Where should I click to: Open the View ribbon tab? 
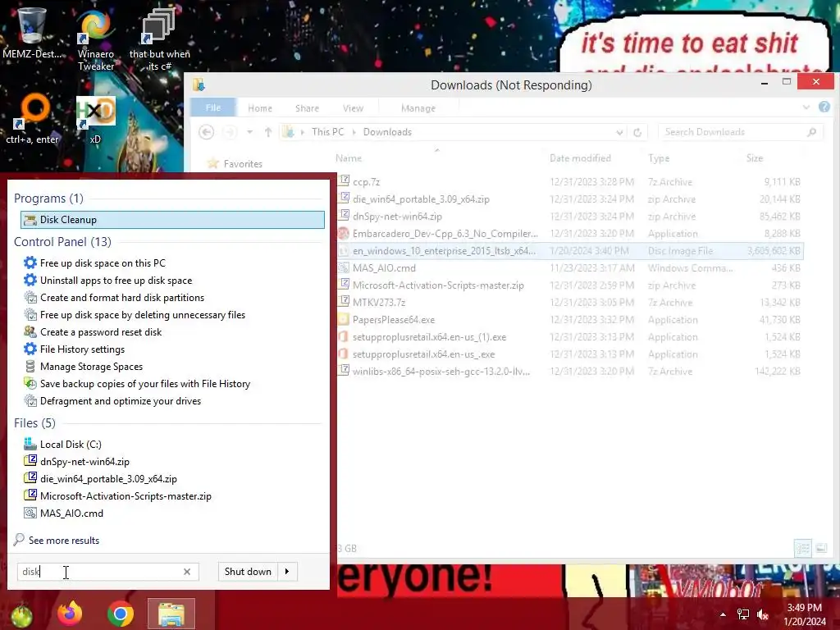coord(353,108)
